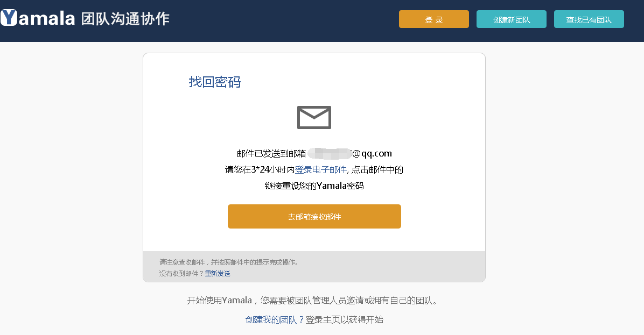Click the Yamala logo in the header
This screenshot has width=644, height=335.
(38, 18)
